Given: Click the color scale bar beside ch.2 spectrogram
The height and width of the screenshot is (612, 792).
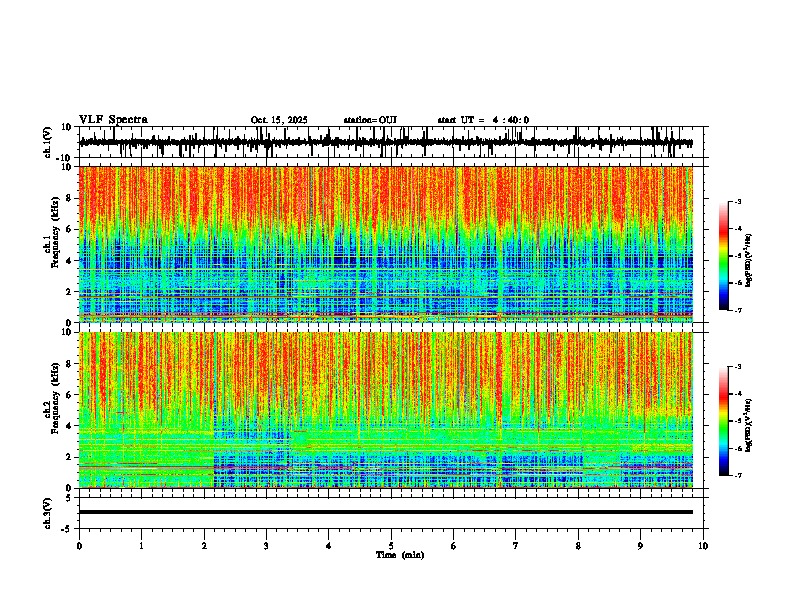Looking at the screenshot, I should [724, 421].
